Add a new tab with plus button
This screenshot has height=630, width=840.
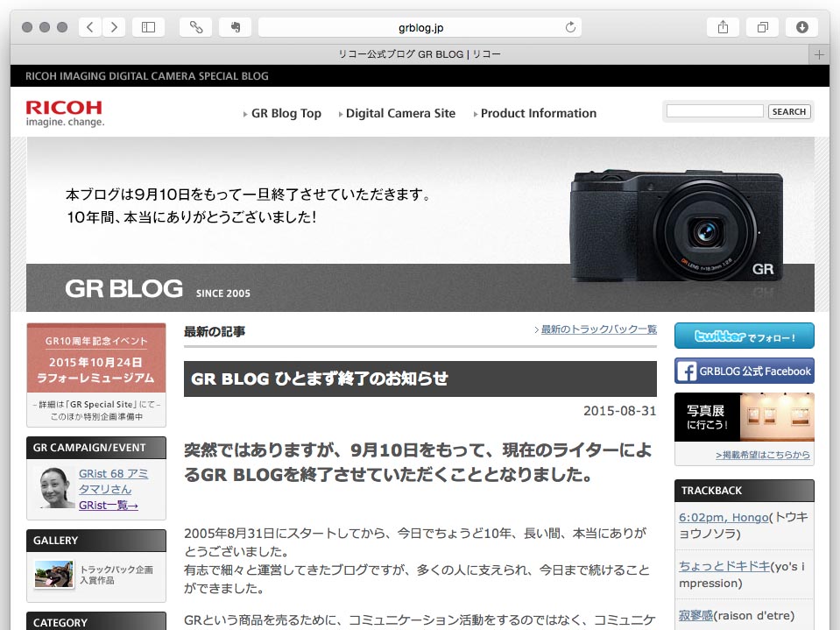pyautogui.click(x=819, y=54)
